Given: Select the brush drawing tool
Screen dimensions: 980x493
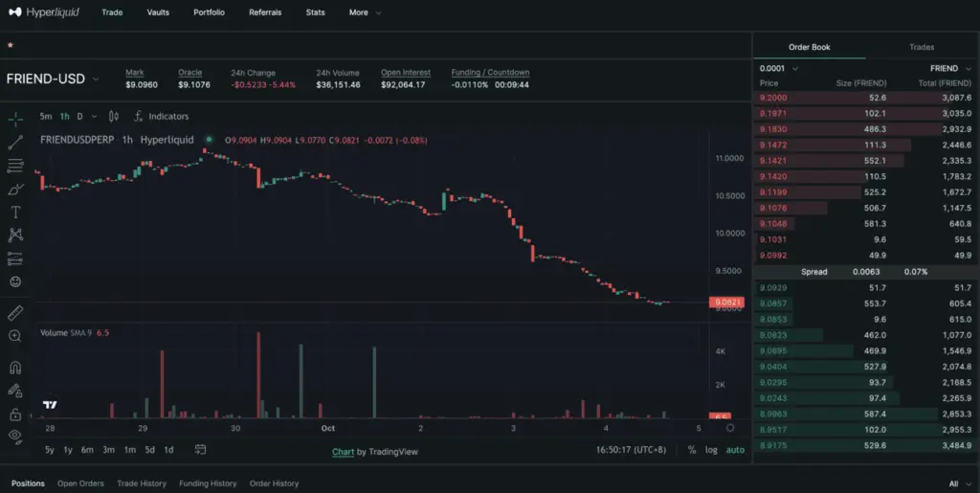Looking at the screenshot, I should click(15, 189).
